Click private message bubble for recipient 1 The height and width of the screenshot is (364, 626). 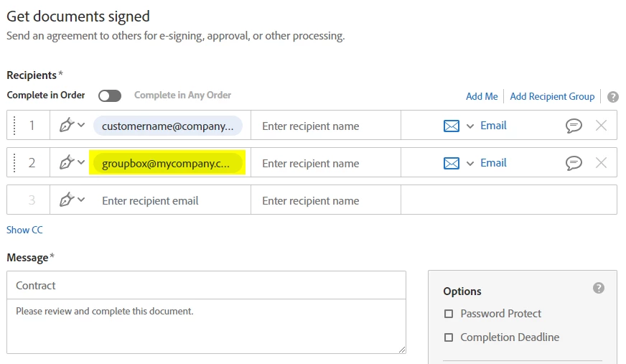(x=574, y=126)
